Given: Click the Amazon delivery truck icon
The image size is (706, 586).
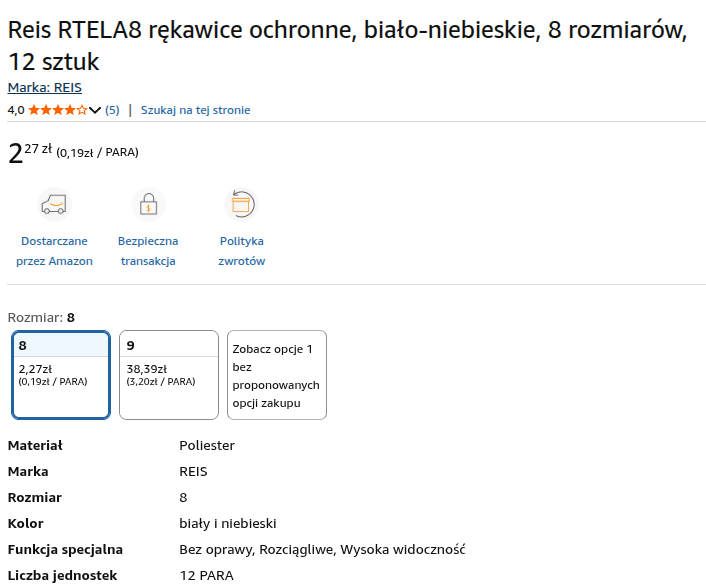Looking at the screenshot, I should coord(54,205).
